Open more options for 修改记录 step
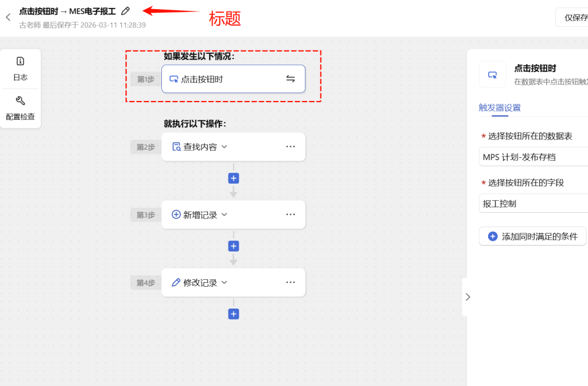 point(291,282)
